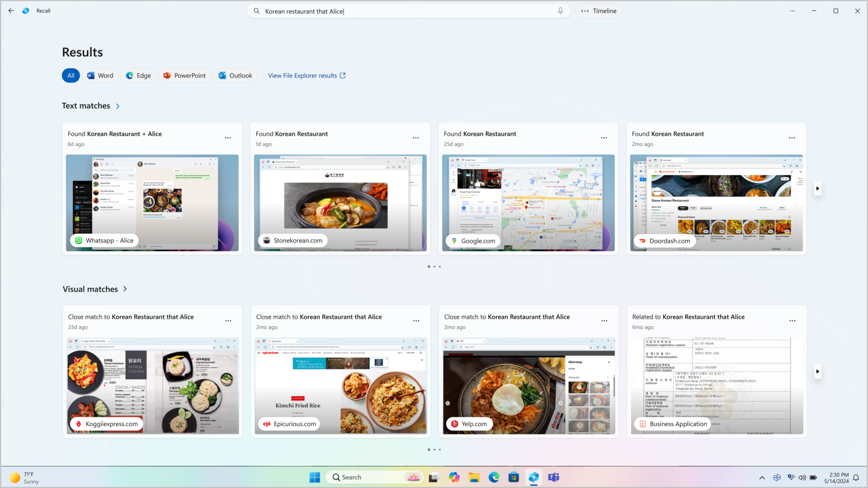Open View File Explorer results link

click(307, 75)
